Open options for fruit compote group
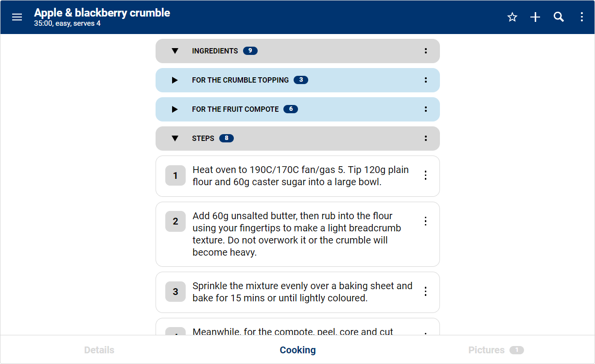The height and width of the screenshot is (364, 595). (426, 109)
